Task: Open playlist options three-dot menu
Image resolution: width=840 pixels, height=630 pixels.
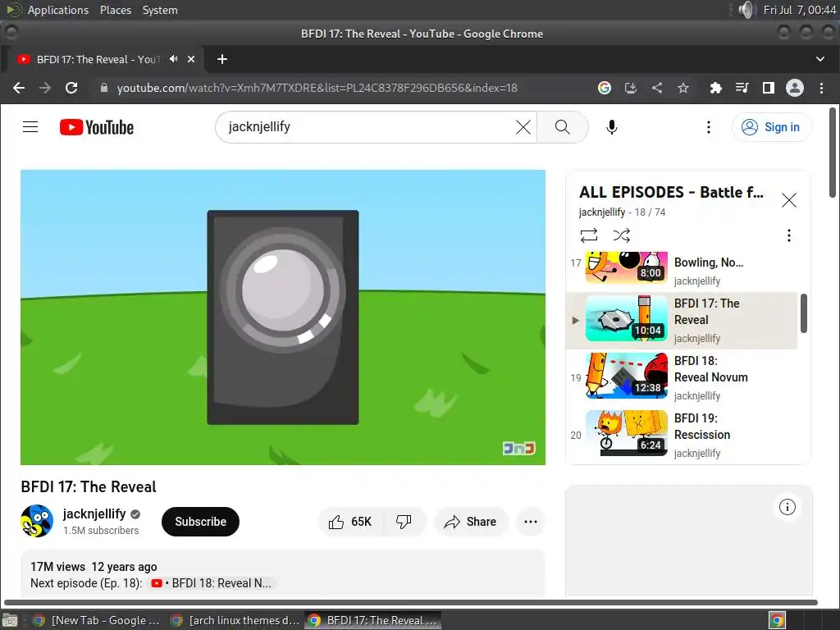Action: (x=788, y=235)
